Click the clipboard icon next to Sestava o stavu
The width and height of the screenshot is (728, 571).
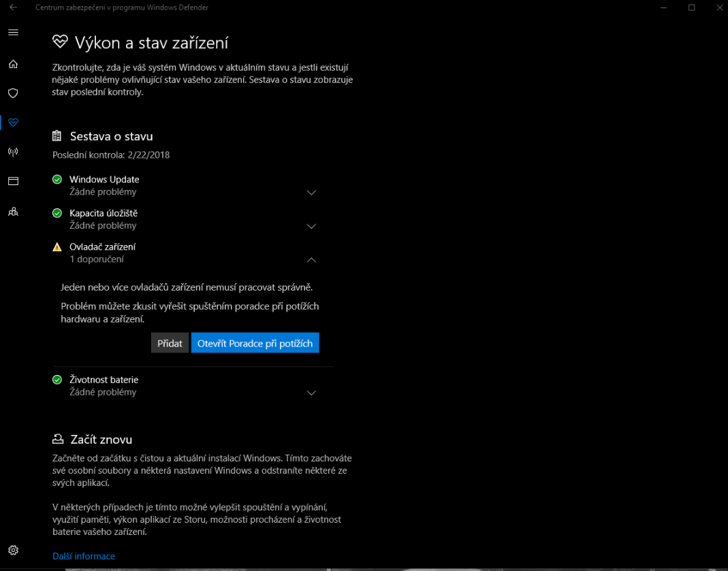(57, 136)
